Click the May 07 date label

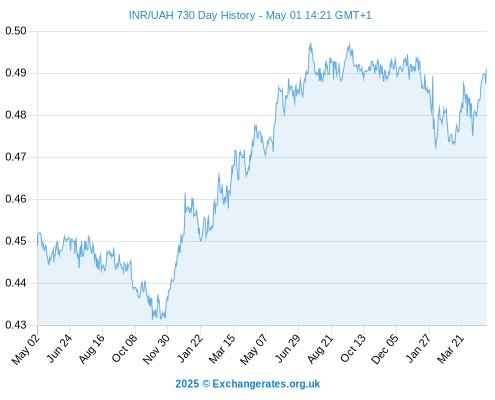coord(254,350)
